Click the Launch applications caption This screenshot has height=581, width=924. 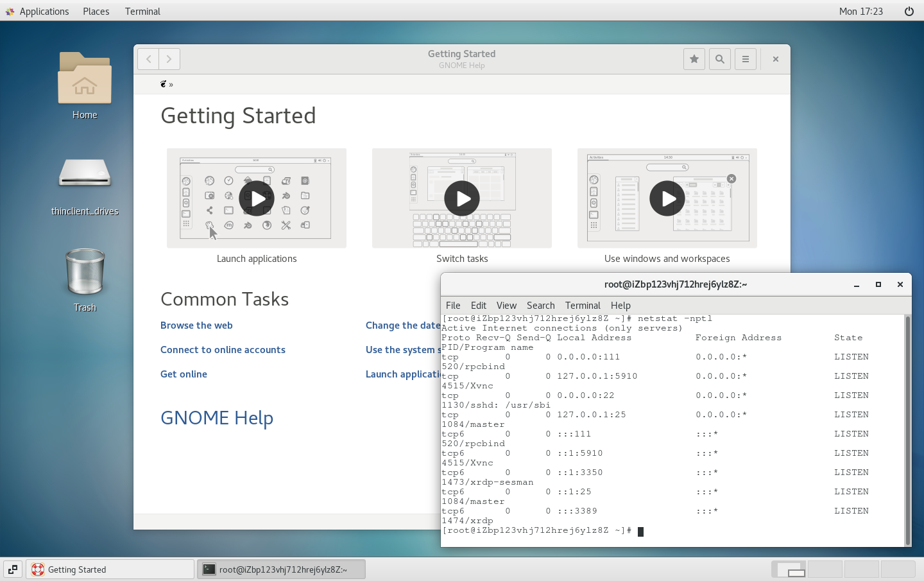[257, 259]
